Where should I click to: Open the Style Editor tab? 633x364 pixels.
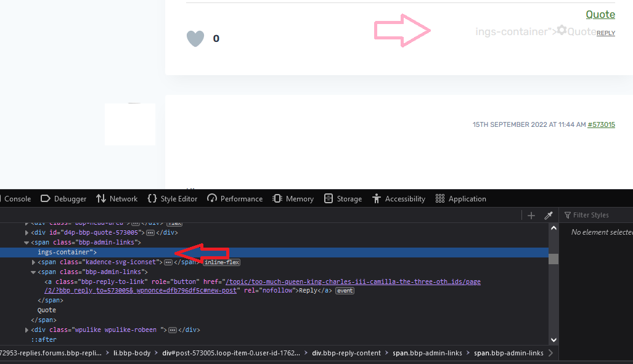coord(173,199)
